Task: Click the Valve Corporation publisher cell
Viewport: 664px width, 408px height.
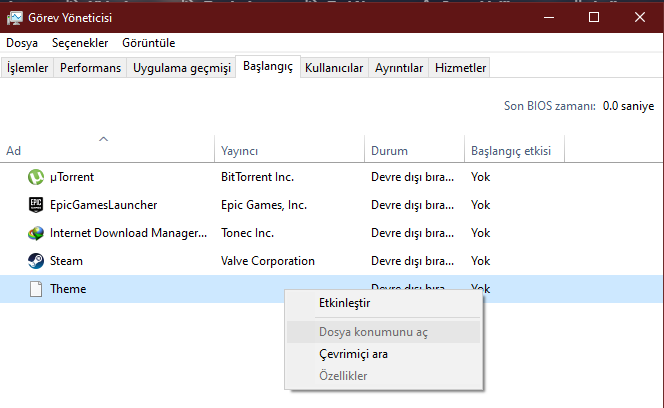Action: coord(268,261)
